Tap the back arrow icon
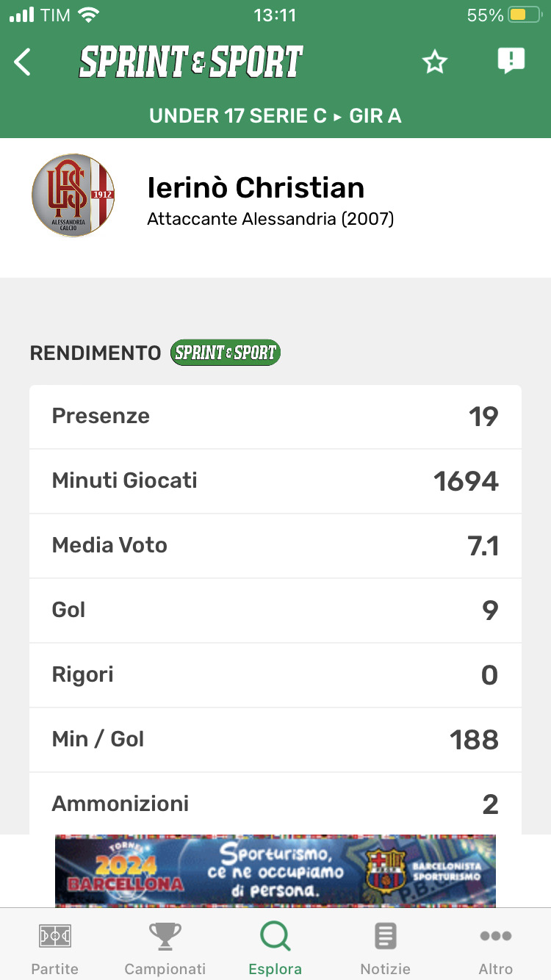This screenshot has width=551, height=980. click(23, 62)
